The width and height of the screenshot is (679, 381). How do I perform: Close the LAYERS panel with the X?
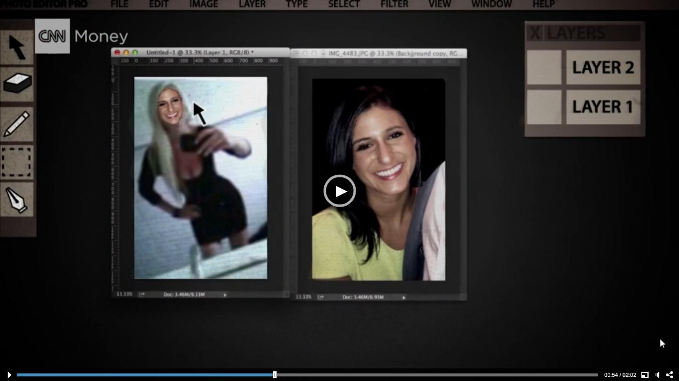tap(535, 33)
